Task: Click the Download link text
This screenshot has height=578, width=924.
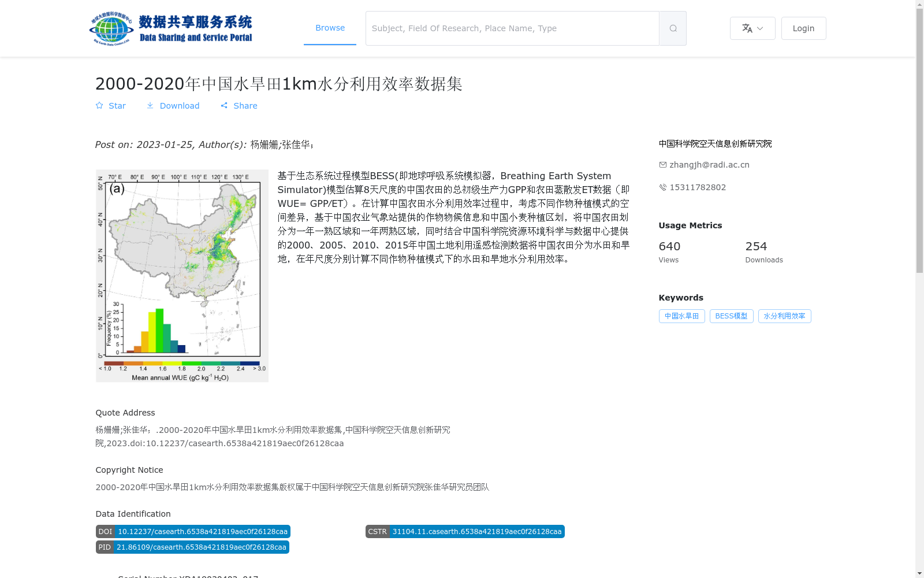Action: [x=180, y=106]
